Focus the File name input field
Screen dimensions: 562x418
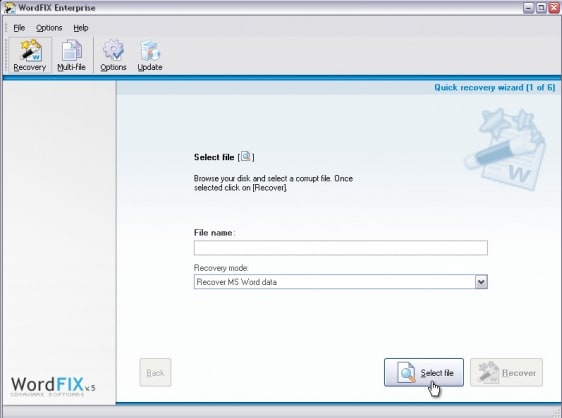340,248
